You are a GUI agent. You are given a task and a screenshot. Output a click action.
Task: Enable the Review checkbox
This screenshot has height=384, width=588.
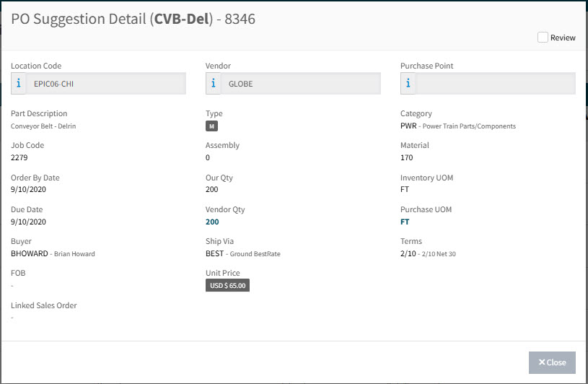[x=543, y=38]
